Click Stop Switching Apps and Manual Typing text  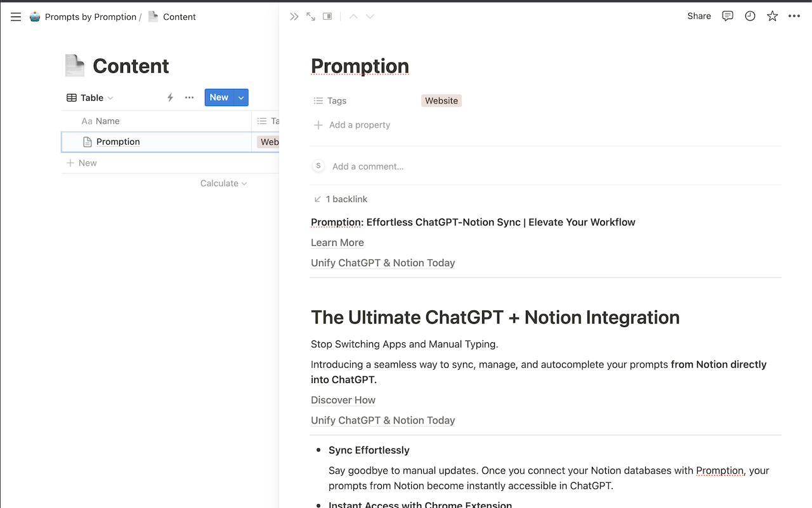coord(405,344)
